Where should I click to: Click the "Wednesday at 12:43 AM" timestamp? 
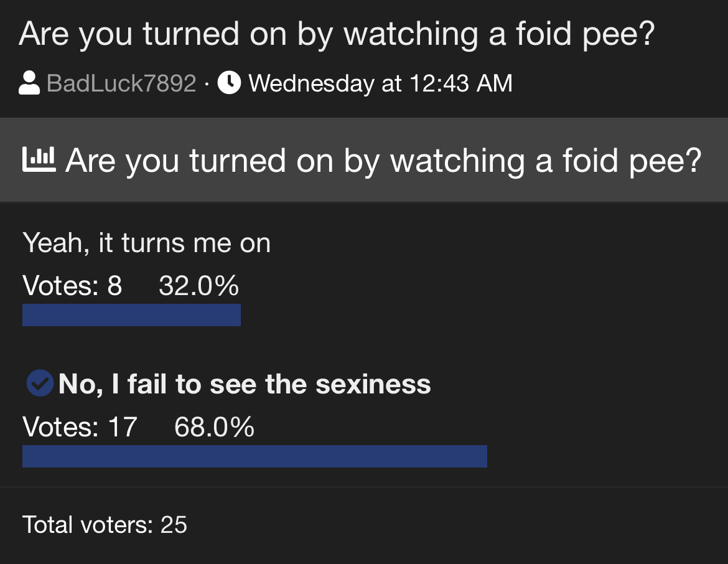coord(380,83)
